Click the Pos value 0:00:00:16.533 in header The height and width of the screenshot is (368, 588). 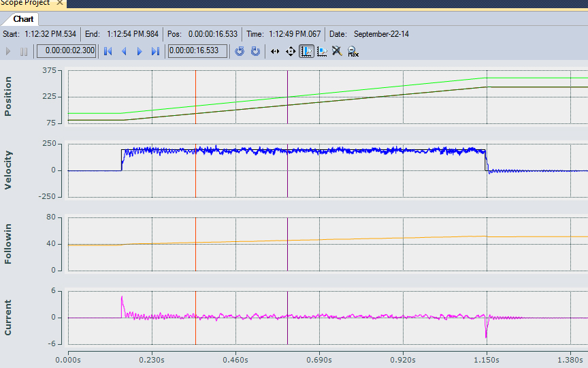213,34
